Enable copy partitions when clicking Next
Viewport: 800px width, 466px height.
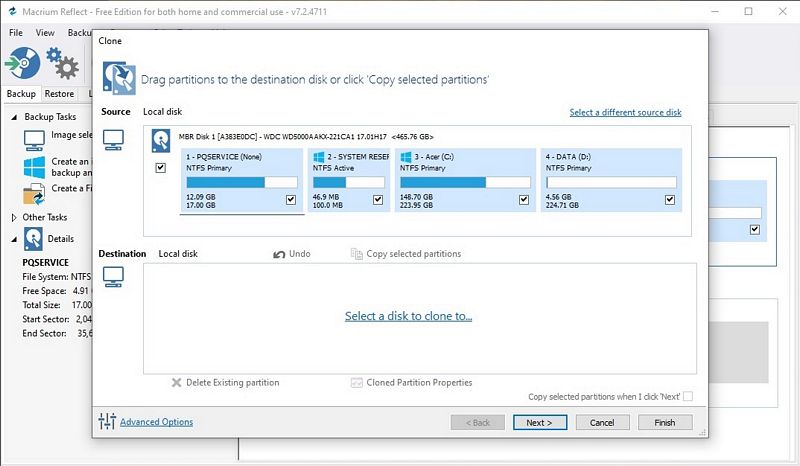[688, 396]
